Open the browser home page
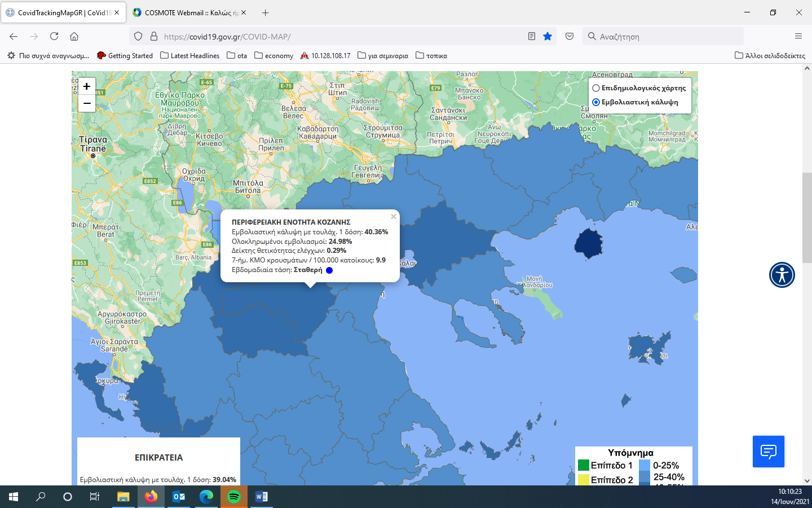Image resolution: width=812 pixels, height=508 pixels. click(x=74, y=36)
